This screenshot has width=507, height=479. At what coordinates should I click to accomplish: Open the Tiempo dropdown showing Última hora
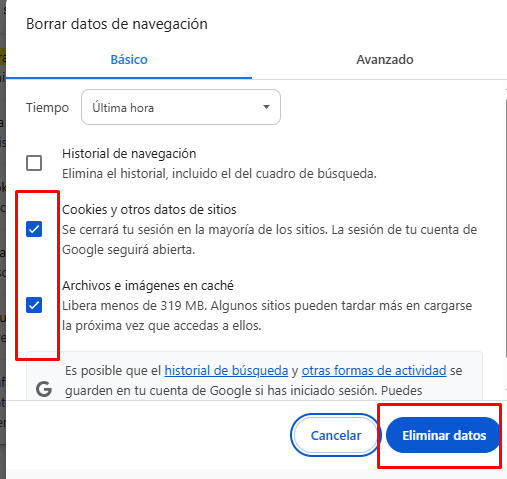[x=181, y=107]
